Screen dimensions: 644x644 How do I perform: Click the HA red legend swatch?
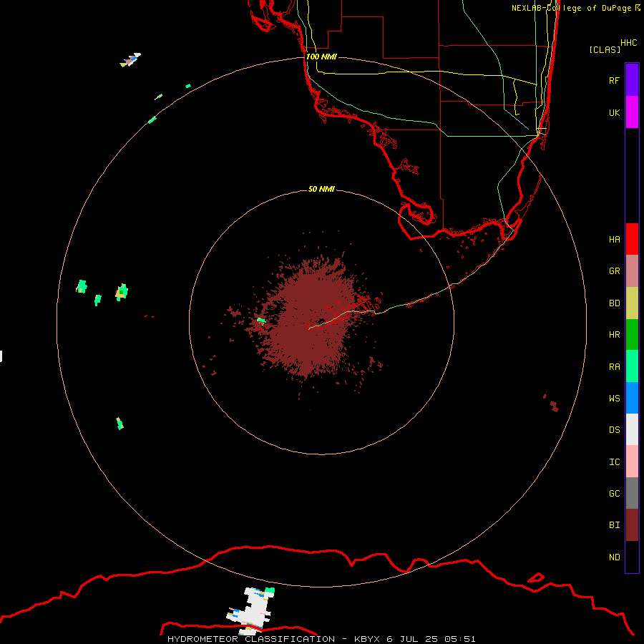[x=632, y=239]
